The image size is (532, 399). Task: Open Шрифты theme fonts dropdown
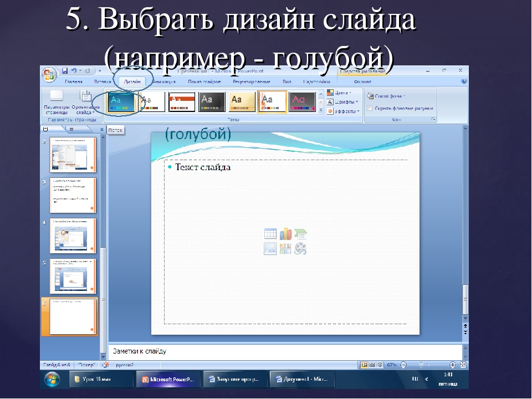pyautogui.click(x=342, y=102)
